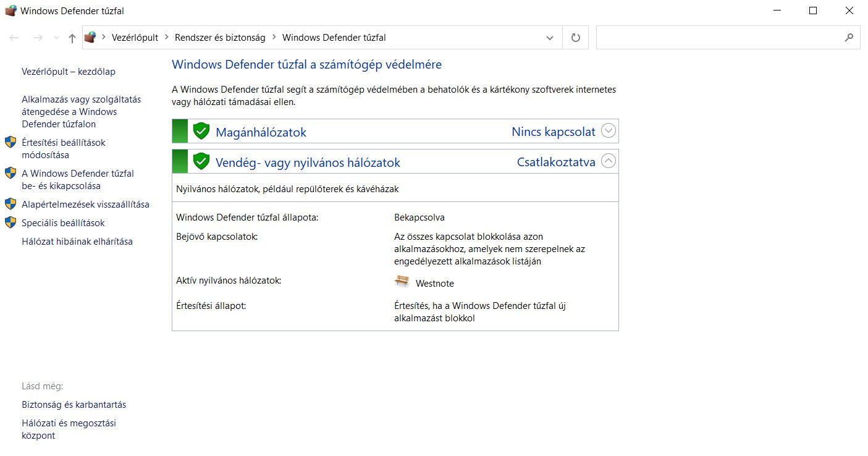Open Vezérlőpult – kezdőlap link
Viewport: 868px width, 456px height.
click(x=69, y=72)
